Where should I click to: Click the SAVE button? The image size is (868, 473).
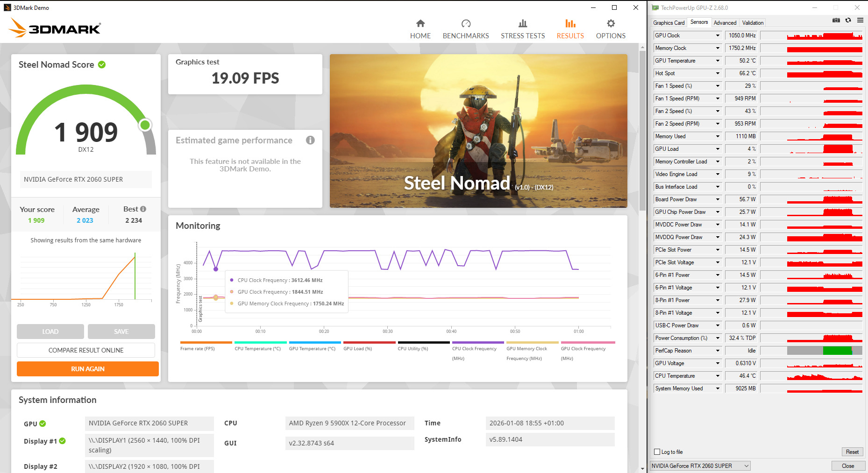[x=121, y=332]
